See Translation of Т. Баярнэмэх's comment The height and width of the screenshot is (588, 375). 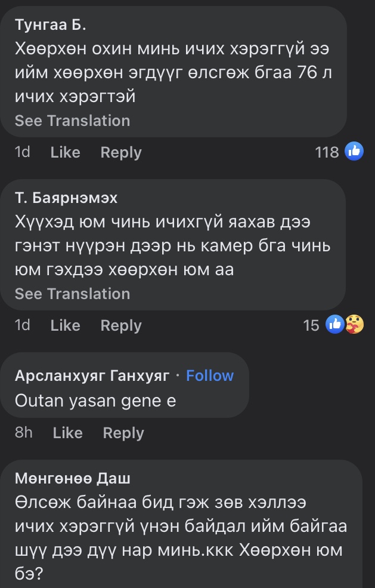coord(72,294)
